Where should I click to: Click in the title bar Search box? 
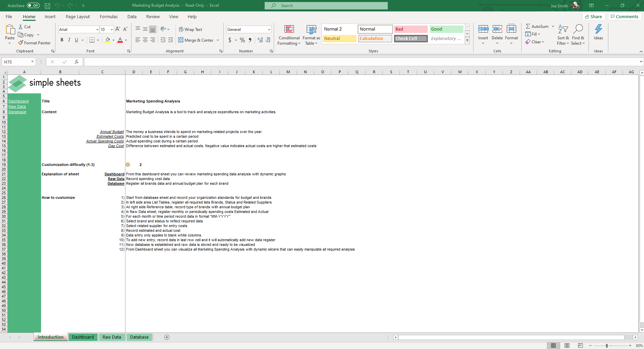pos(326,6)
